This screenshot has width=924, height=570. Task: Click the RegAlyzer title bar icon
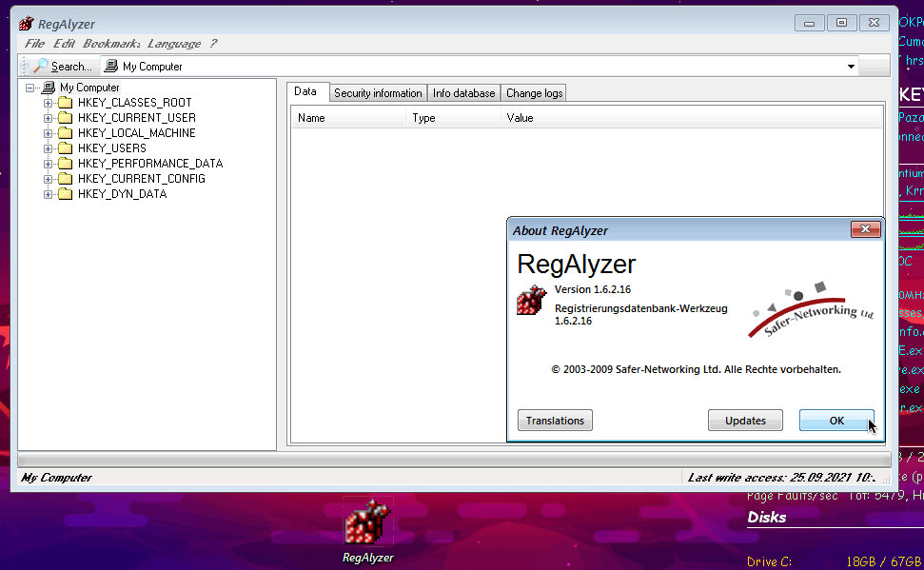coord(26,24)
